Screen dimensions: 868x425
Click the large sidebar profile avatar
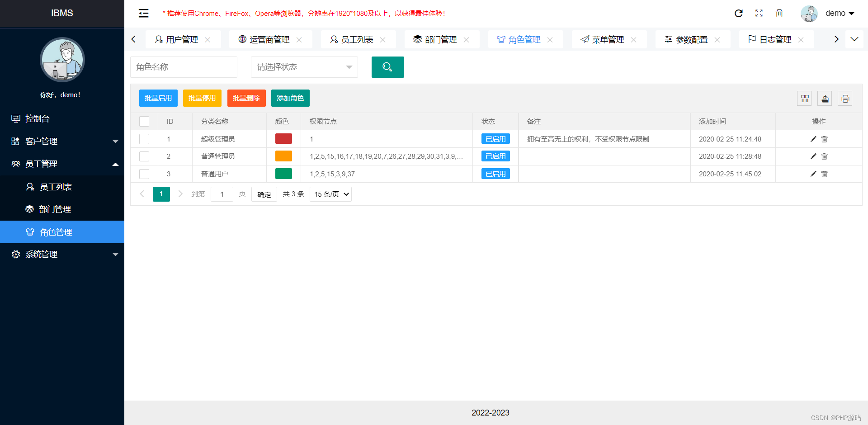coord(62,60)
